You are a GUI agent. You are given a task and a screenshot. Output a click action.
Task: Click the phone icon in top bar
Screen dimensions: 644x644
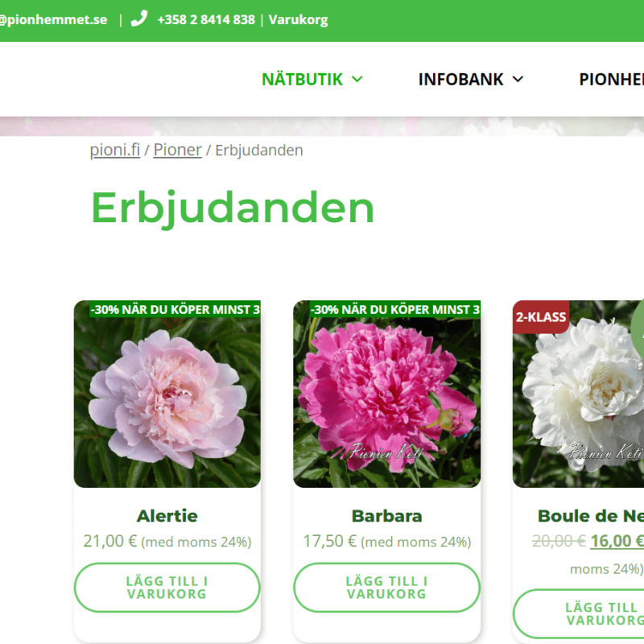click(139, 19)
